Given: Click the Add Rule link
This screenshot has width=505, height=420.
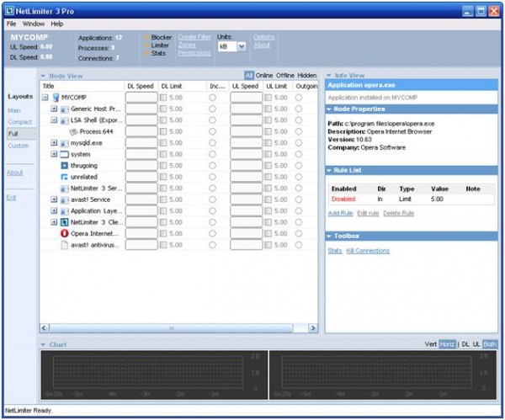Looking at the screenshot, I should click(x=340, y=213).
